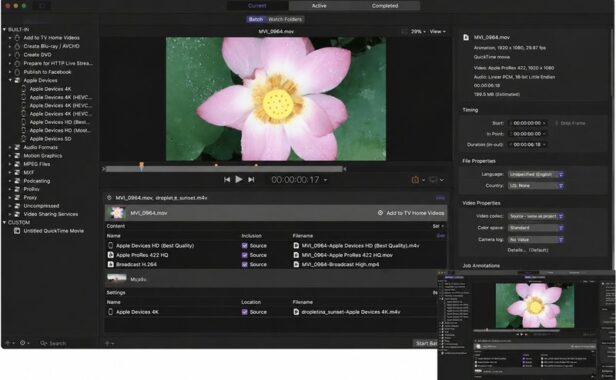
Task: Click the Duration (in-out) timecode field
Action: pos(527,145)
